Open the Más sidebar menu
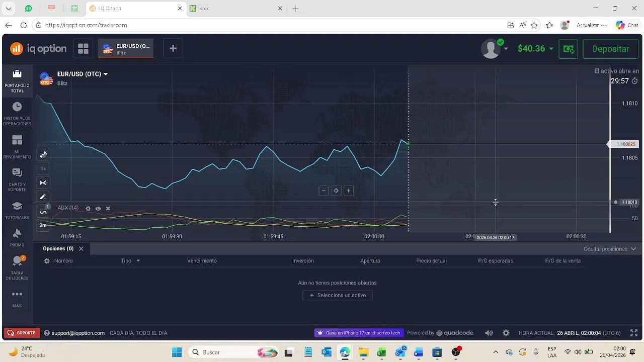644x362 pixels. point(17,299)
